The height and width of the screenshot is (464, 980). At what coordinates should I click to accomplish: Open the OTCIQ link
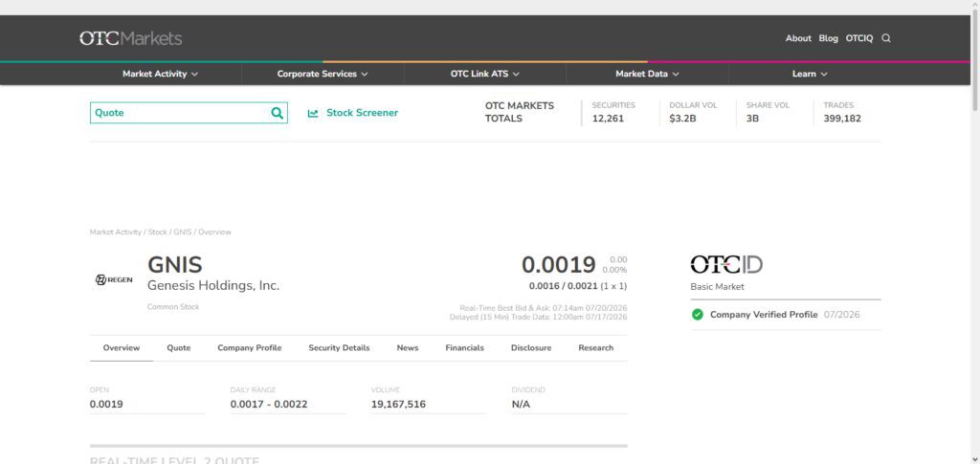[859, 38]
